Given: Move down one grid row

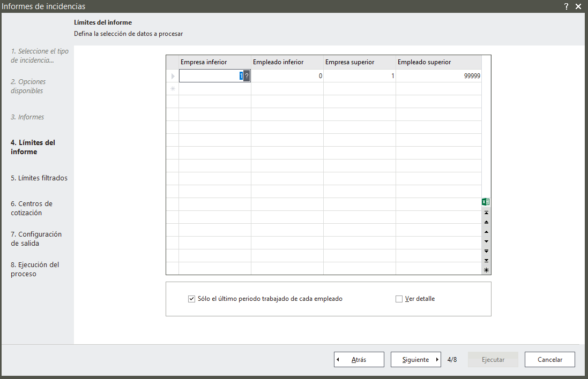Looking at the screenshot, I should 486,241.
